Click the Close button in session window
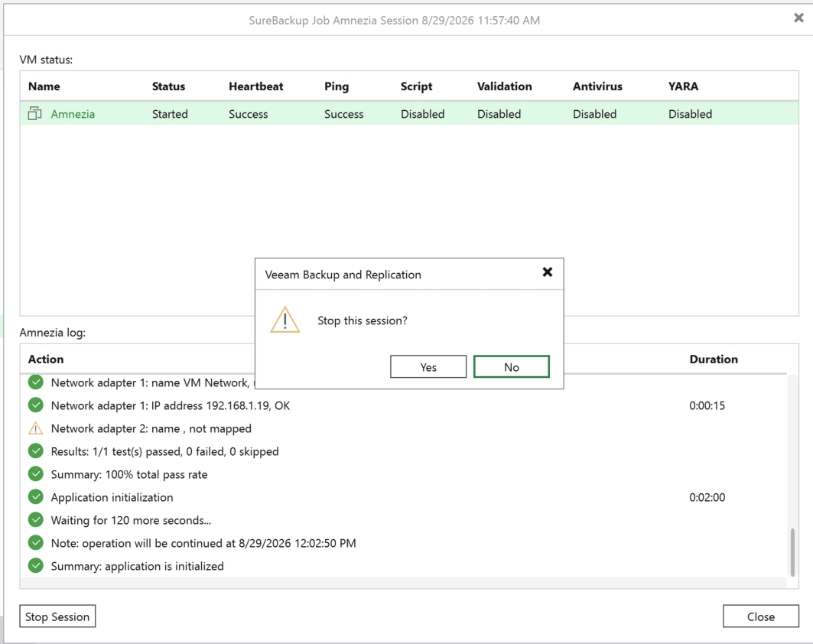The height and width of the screenshot is (644, 813). [x=761, y=616]
